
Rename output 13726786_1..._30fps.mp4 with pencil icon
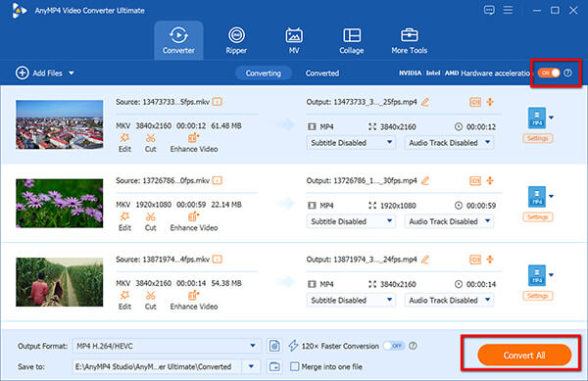pos(425,180)
